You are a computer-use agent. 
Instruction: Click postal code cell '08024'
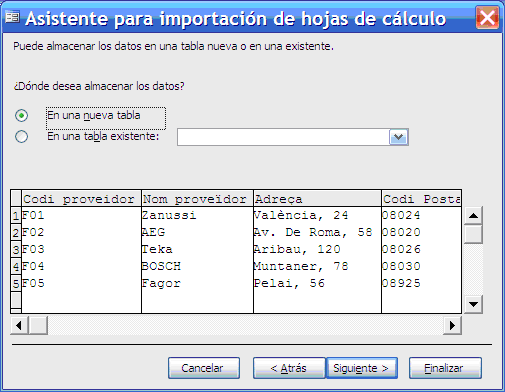coord(422,215)
